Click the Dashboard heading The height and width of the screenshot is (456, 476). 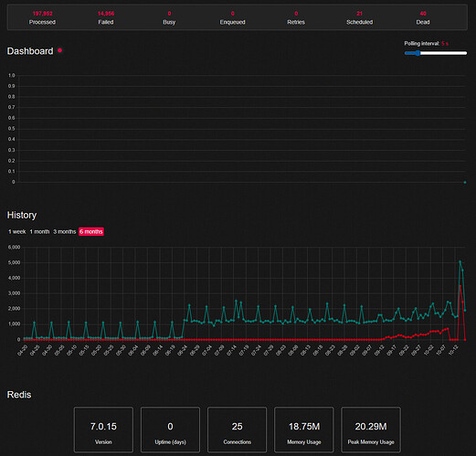point(30,51)
